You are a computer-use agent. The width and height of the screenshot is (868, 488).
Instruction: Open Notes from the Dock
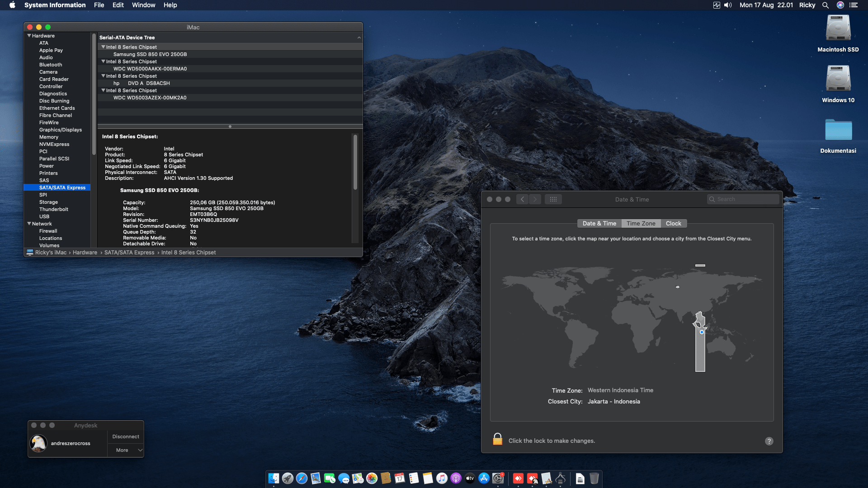pos(428,478)
